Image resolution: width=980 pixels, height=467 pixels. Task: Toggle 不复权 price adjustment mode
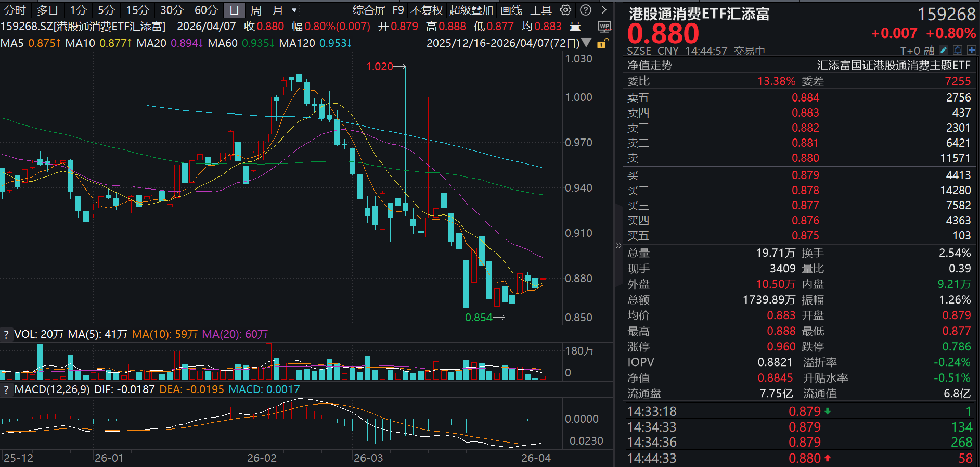[x=427, y=10]
